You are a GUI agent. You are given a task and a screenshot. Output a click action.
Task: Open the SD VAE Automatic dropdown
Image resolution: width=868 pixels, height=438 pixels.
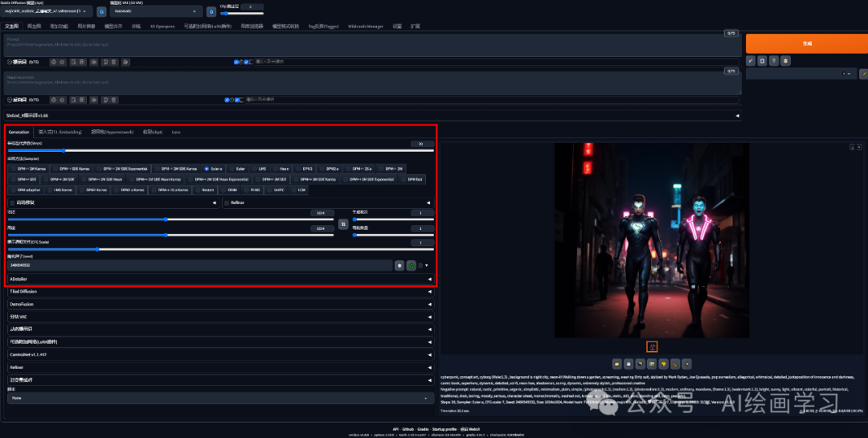156,11
